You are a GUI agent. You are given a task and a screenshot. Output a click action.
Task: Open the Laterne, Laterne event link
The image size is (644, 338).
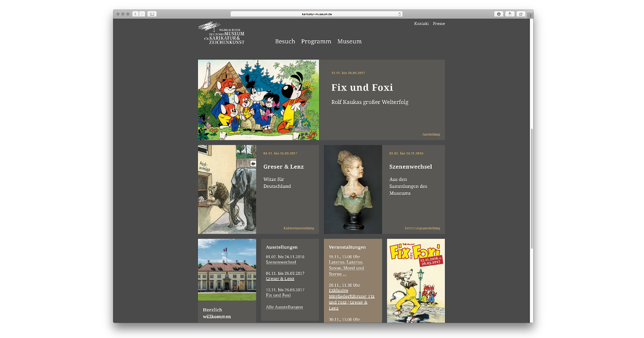pos(346,268)
